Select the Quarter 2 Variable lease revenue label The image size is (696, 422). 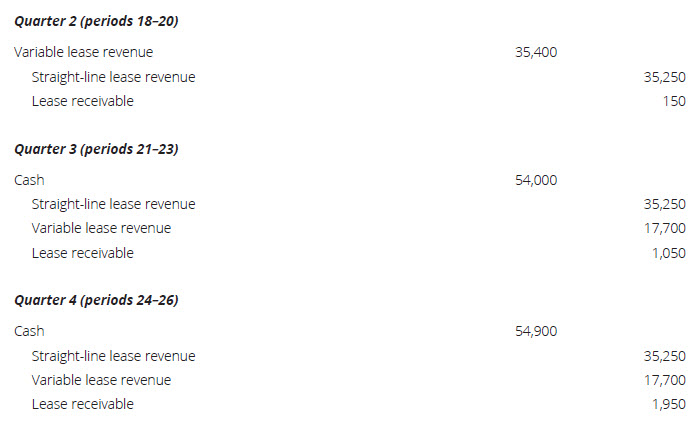[84, 52]
